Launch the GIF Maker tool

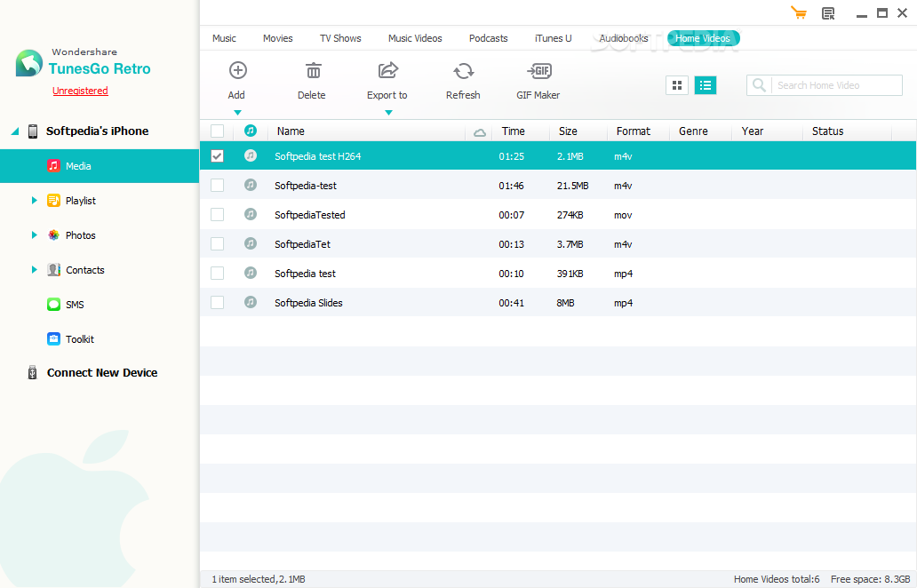coord(538,81)
